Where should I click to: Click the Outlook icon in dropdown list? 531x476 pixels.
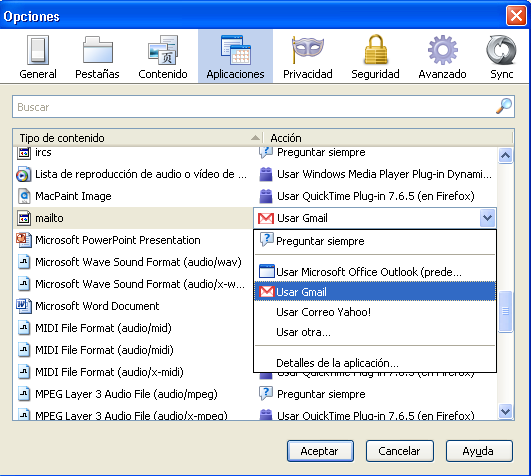click(x=267, y=272)
